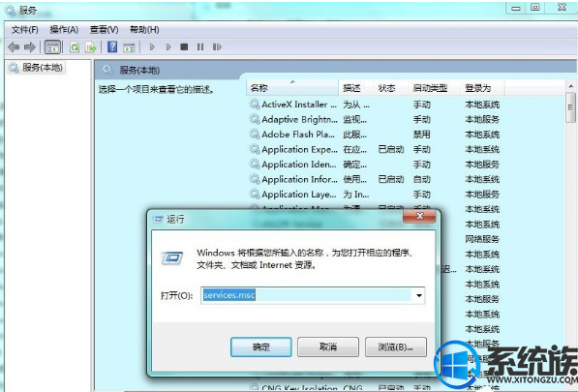The height and width of the screenshot is (392, 578).
Task: Sort by the 登录为 column header
Action: click(482, 88)
